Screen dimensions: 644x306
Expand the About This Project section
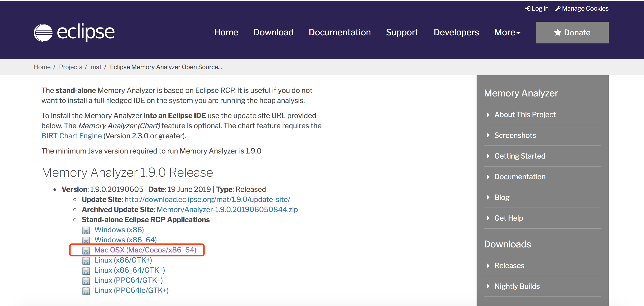[x=525, y=114]
